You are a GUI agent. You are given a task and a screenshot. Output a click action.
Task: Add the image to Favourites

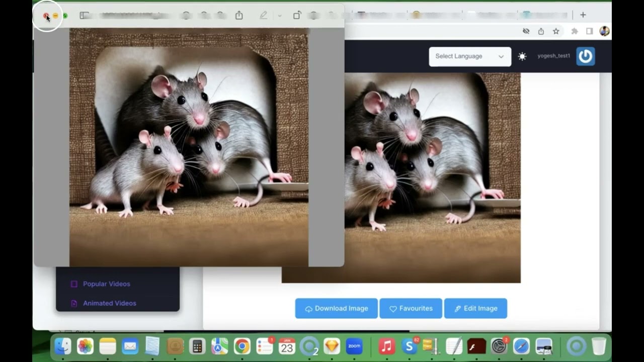tap(411, 308)
